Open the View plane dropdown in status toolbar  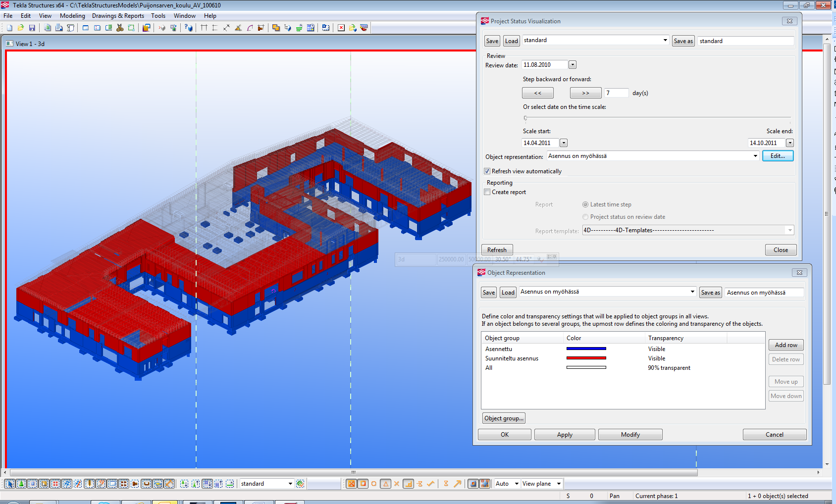[559, 484]
